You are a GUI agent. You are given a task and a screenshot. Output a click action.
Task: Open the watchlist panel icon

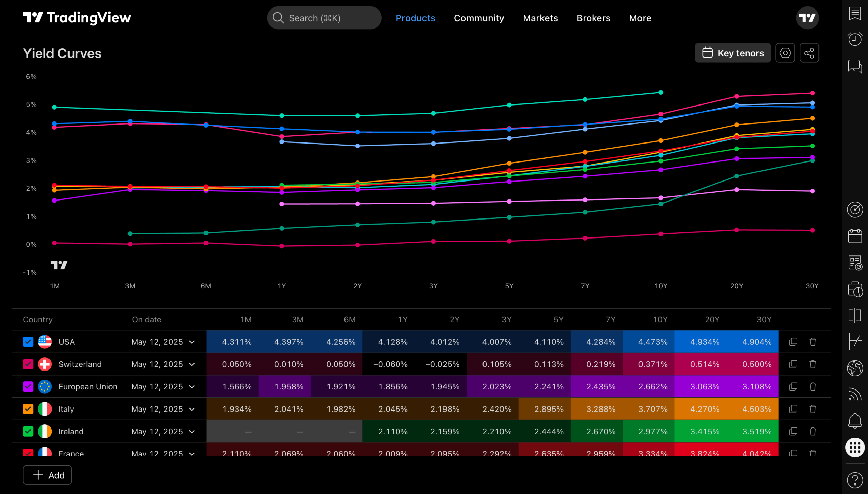pos(855,14)
